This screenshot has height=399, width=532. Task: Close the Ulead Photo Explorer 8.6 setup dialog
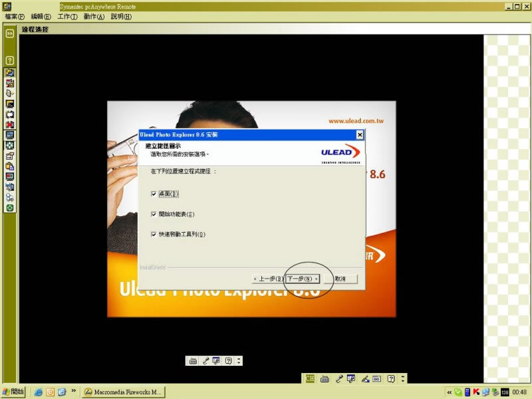click(x=360, y=135)
